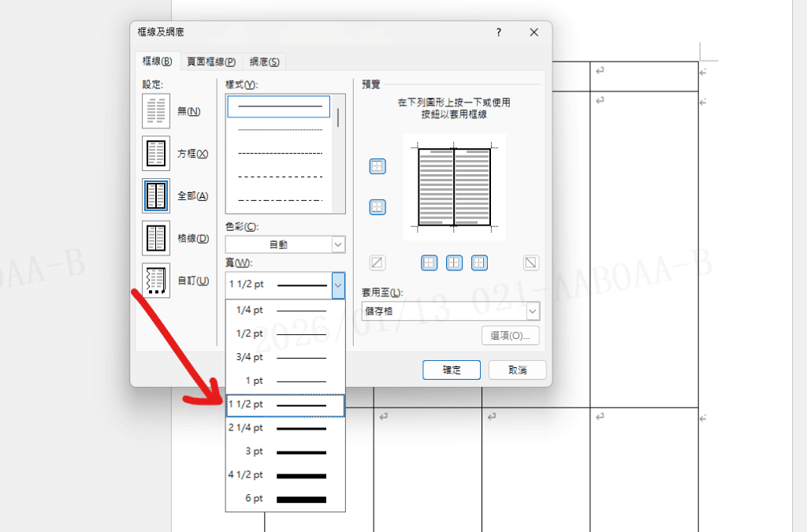Image resolution: width=807 pixels, height=532 pixels.
Task: Open the 色彩 color picker set to 自動
Action: tap(284, 244)
